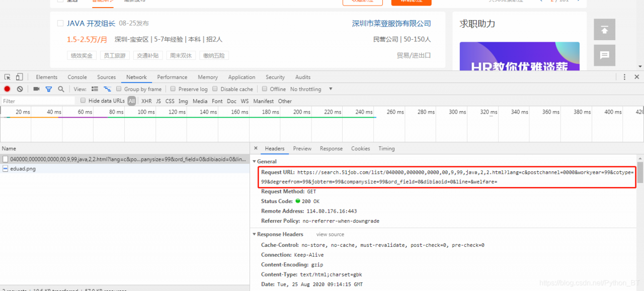Click the page scrollbar down arrow

(x=640, y=66)
